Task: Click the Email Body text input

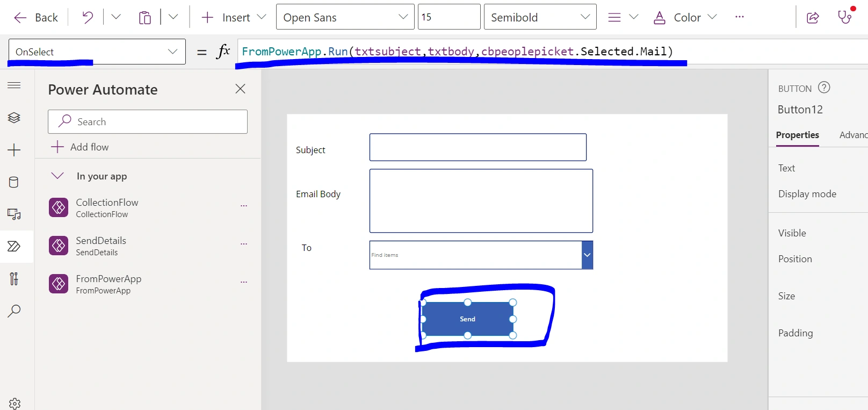Action: tap(481, 201)
